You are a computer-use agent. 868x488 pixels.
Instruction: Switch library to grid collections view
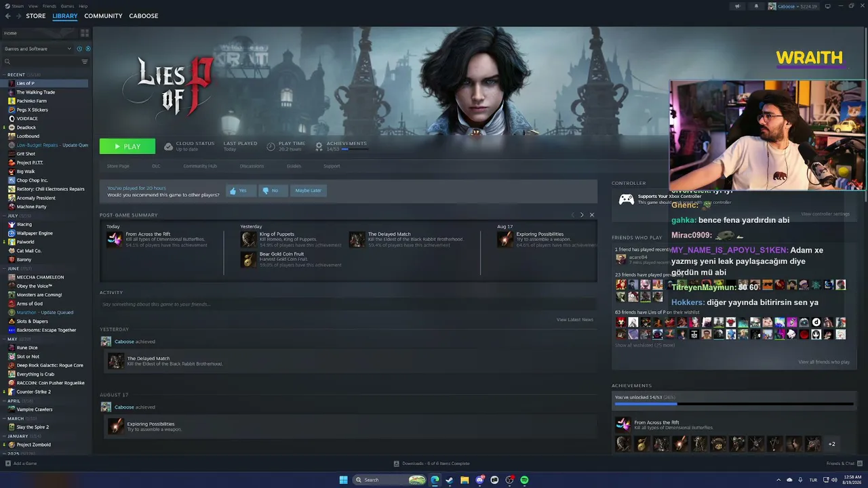pyautogui.click(x=85, y=33)
